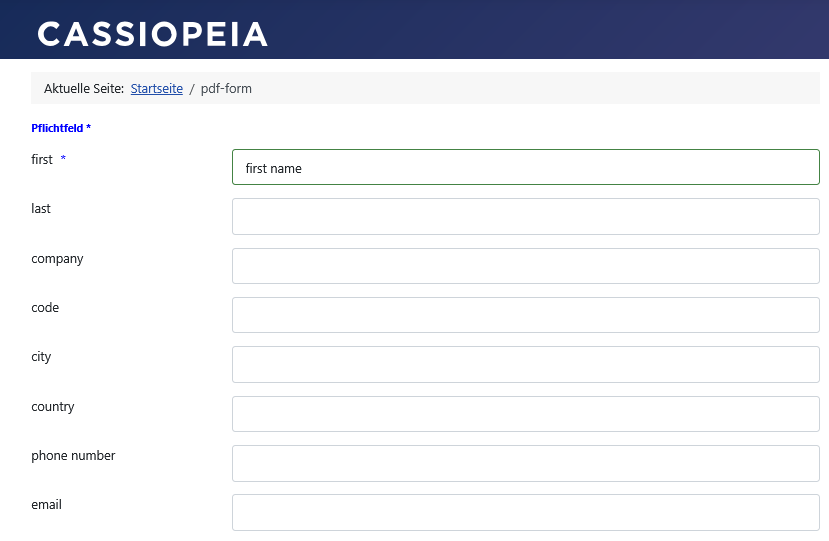Viewport: 829px width, 541px height.
Task: Click the Pflichtfeld required-field notice
Action: click(x=61, y=128)
